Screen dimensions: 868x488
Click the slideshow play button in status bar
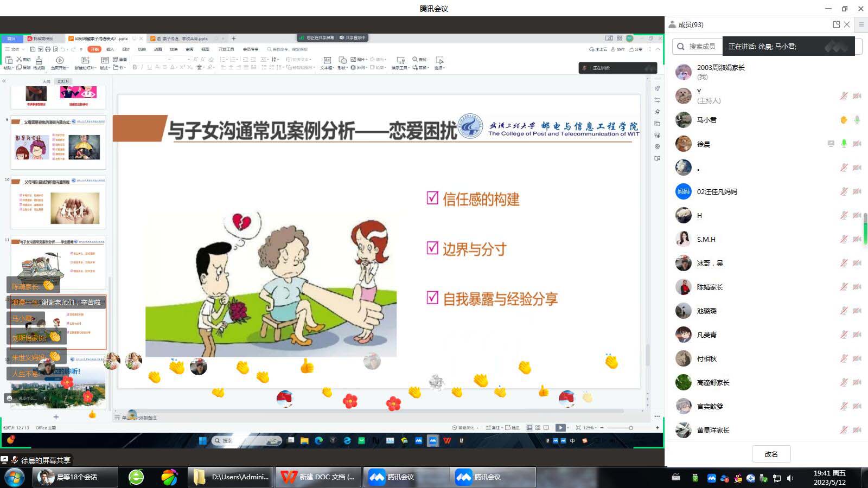click(560, 428)
